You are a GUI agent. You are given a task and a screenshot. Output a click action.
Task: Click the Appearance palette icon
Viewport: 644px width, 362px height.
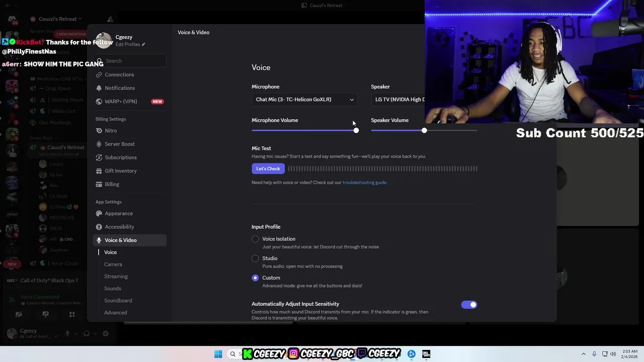(99, 213)
